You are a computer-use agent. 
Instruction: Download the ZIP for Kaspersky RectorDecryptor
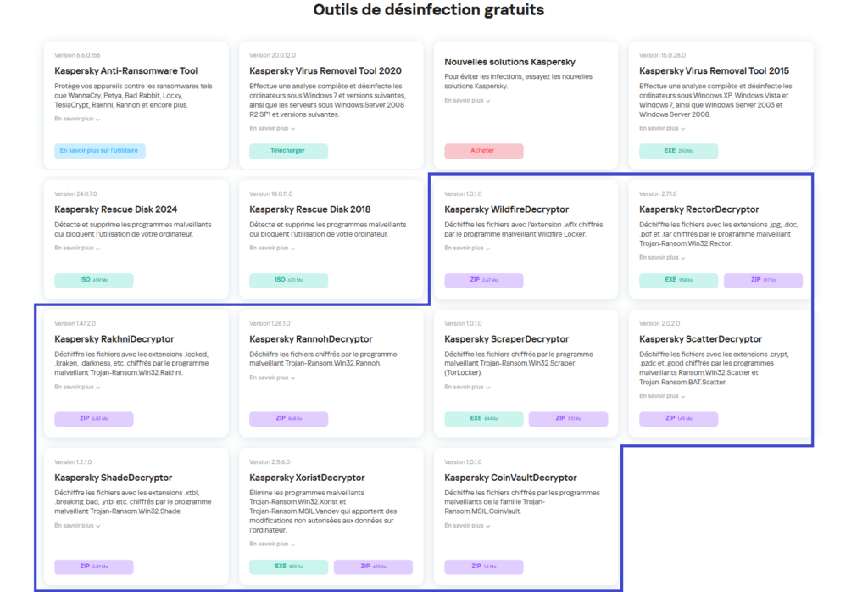point(763,280)
